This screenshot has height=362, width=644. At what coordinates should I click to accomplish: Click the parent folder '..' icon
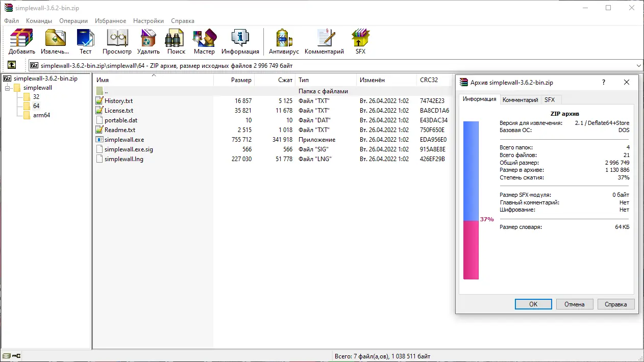click(x=100, y=91)
